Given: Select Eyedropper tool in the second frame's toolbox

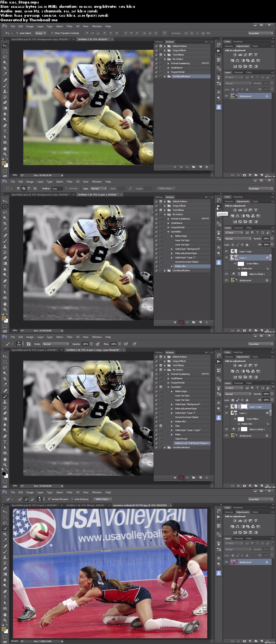Looking at the screenshot, I should tap(5, 229).
